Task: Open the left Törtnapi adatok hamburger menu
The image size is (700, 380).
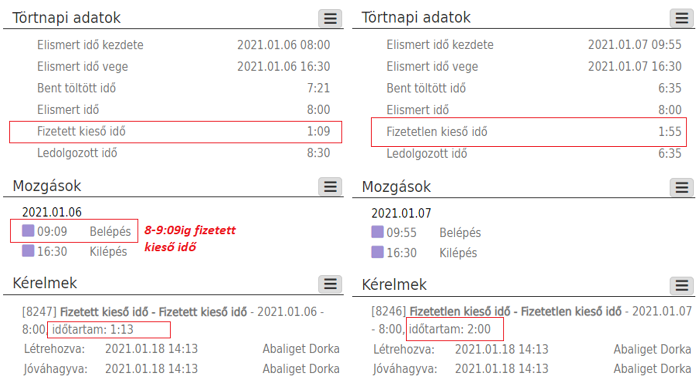Action: tap(330, 18)
